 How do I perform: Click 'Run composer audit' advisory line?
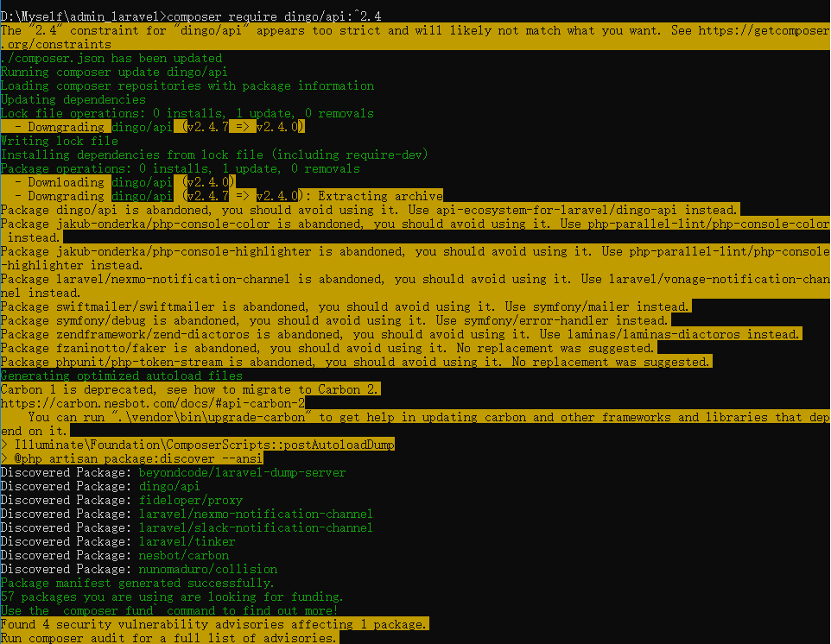click(169, 636)
